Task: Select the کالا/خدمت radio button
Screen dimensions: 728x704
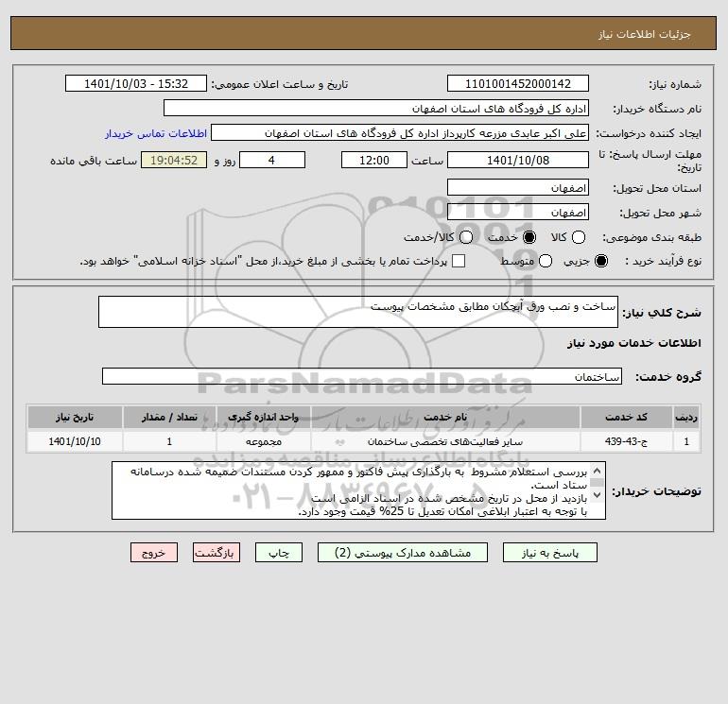Action: click(x=466, y=237)
